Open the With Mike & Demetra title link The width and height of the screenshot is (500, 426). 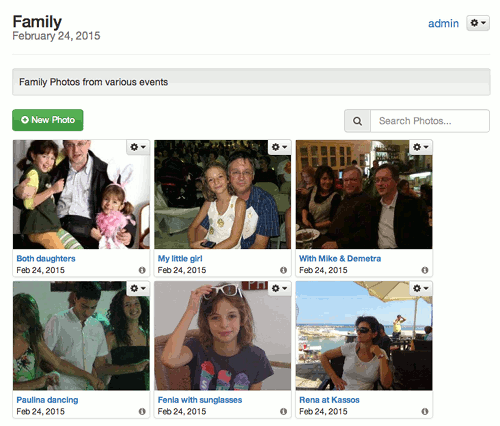340,259
